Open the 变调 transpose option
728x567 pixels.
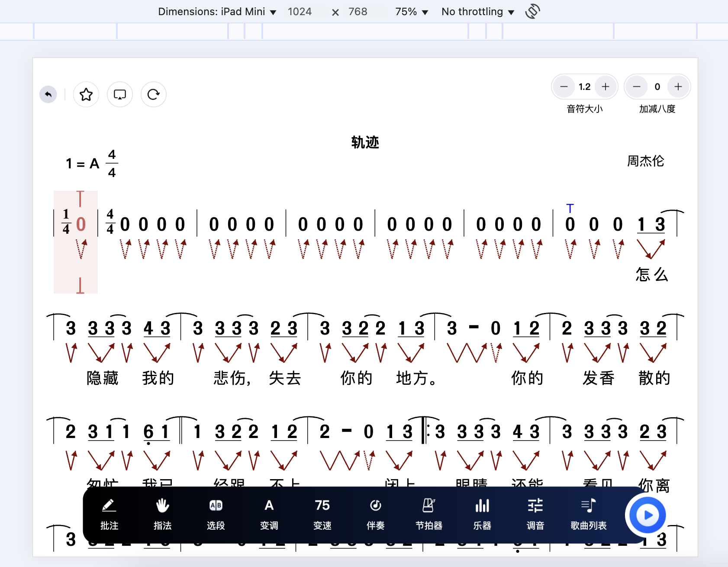pos(269,515)
